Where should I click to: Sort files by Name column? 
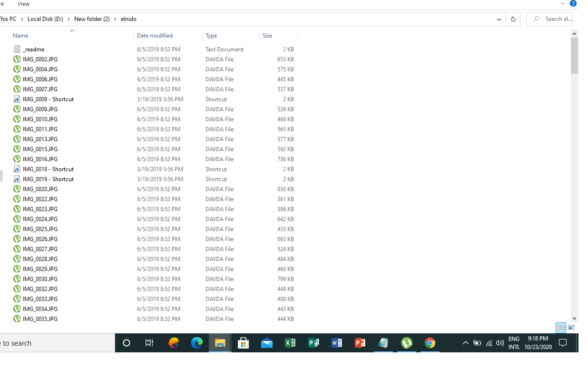tap(20, 36)
